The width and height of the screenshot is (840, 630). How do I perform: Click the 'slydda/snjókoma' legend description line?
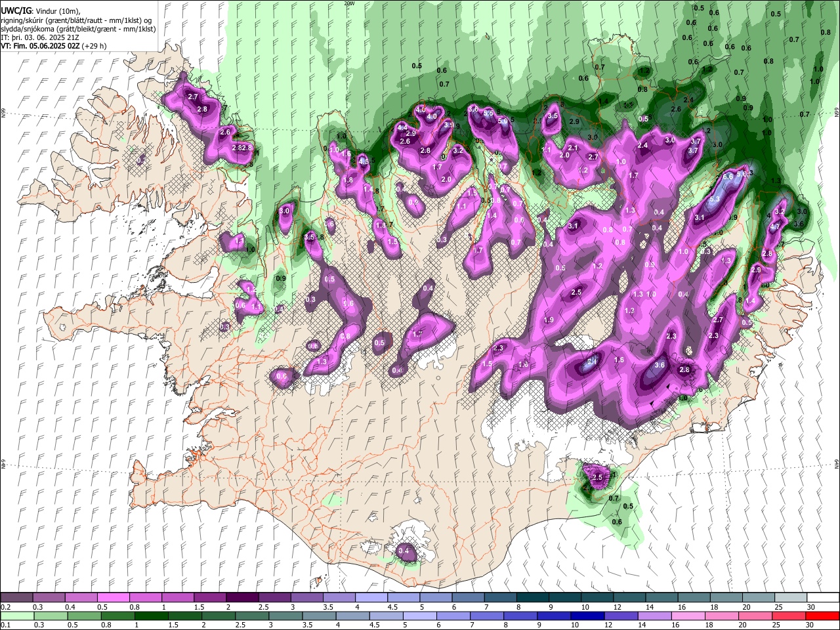point(78,29)
